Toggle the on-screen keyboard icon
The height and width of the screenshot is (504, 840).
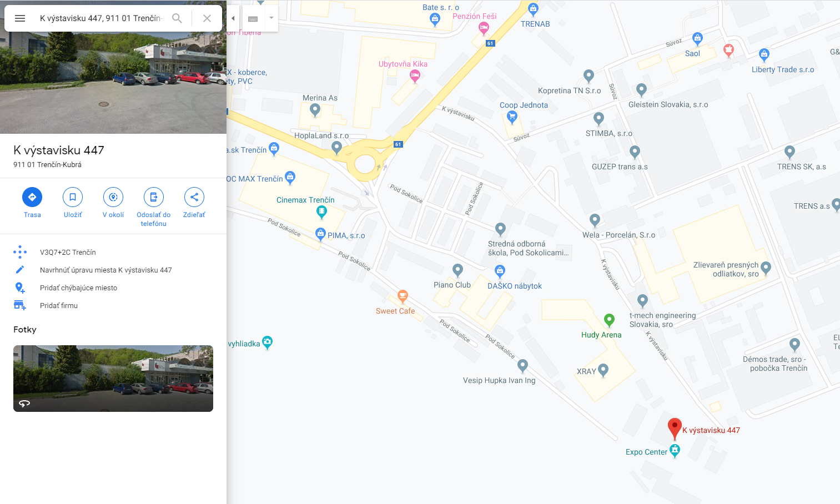tap(253, 18)
